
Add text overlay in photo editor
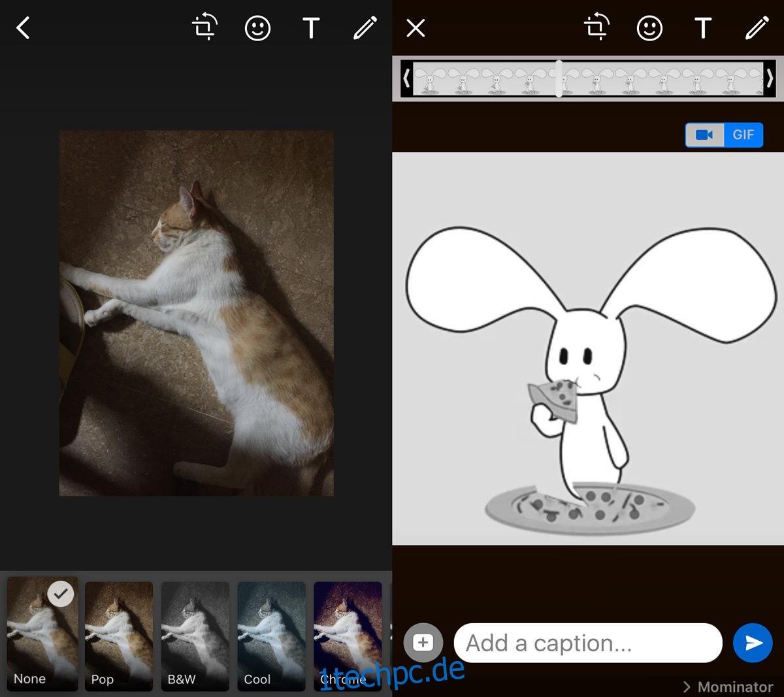311,28
